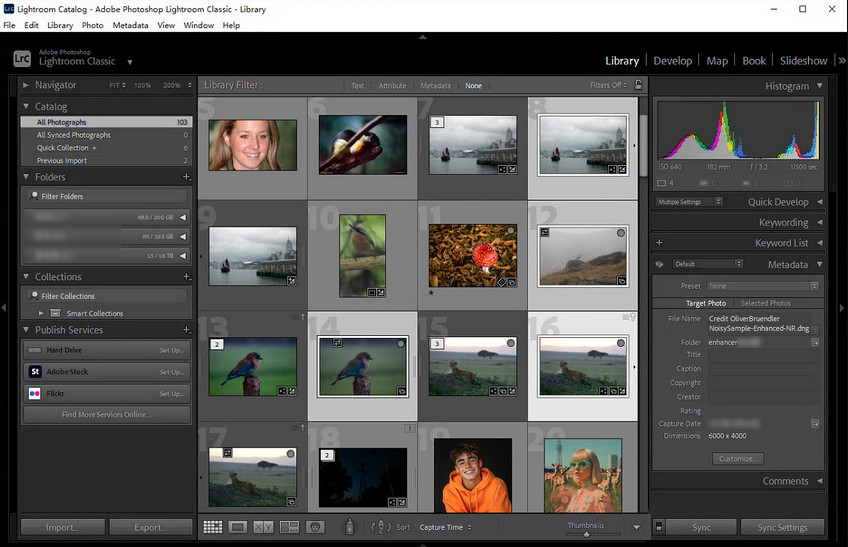Toggle quick collection circle on photo 17

pyautogui.click(x=290, y=453)
